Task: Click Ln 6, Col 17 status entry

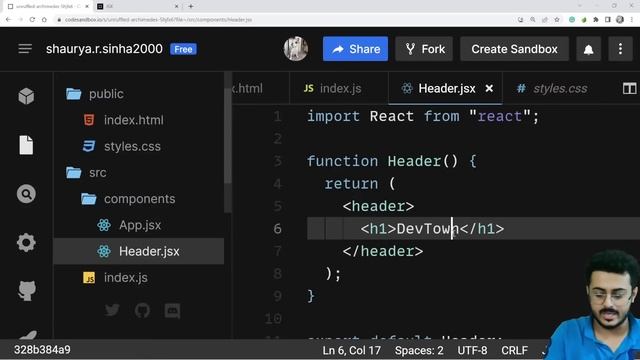Action: coord(351,350)
